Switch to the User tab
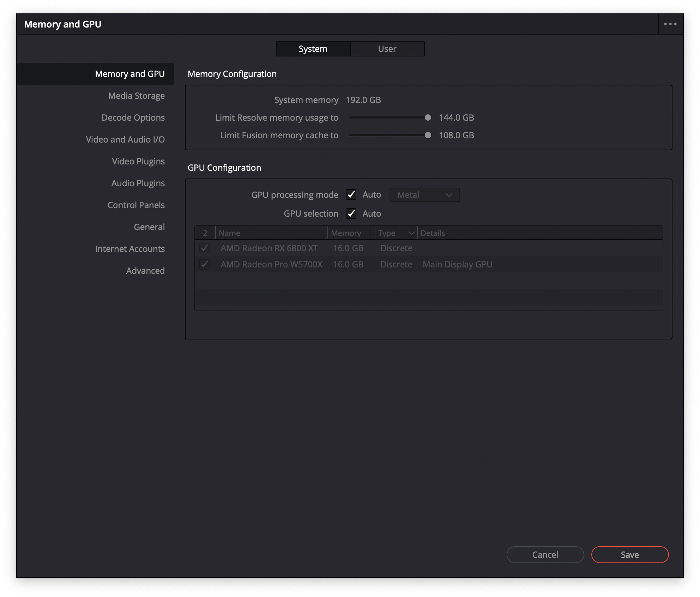This screenshot has width=700, height=597. 387,49
